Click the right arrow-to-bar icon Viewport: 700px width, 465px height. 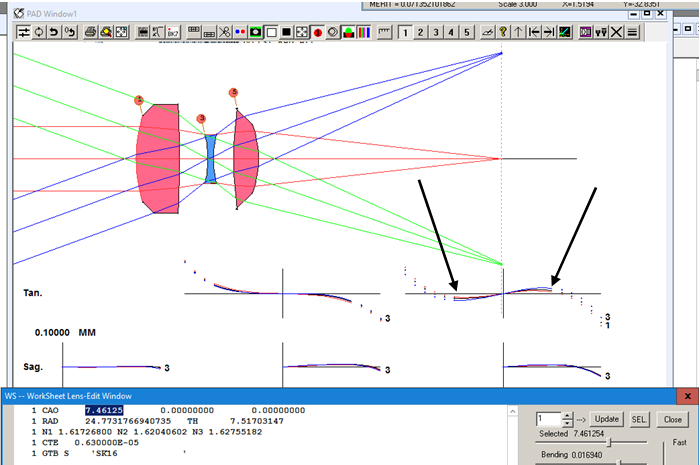(550, 32)
